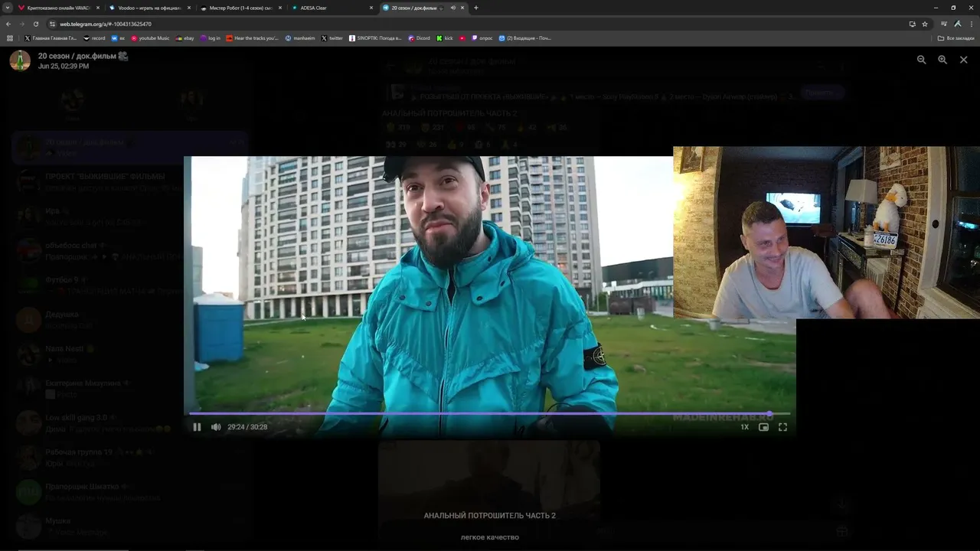This screenshot has height=551, width=980.
Task: Open the channel avatar in viewer header
Action: [20, 60]
